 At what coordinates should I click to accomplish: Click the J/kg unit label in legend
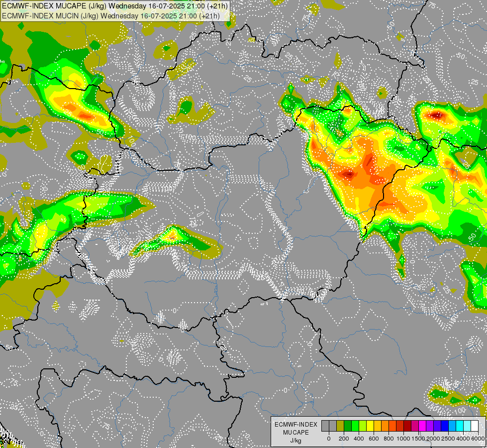point(295,441)
